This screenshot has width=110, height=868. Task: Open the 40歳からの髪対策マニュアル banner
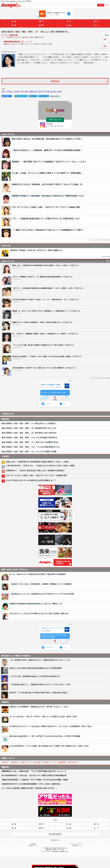55,502
